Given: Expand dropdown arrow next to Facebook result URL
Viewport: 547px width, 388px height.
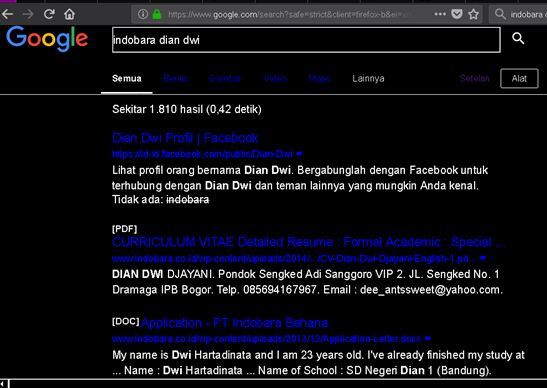Looking at the screenshot, I should [299, 154].
